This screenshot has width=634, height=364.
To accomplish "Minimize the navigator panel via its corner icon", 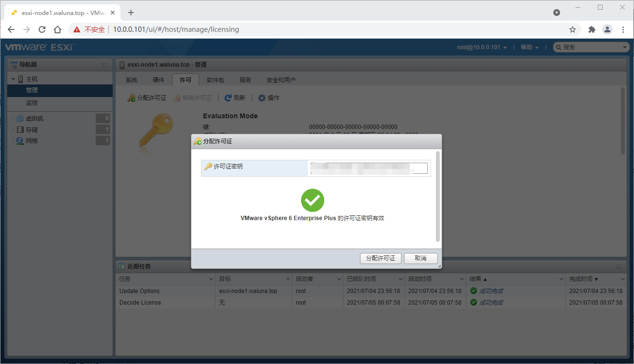I will pos(105,65).
